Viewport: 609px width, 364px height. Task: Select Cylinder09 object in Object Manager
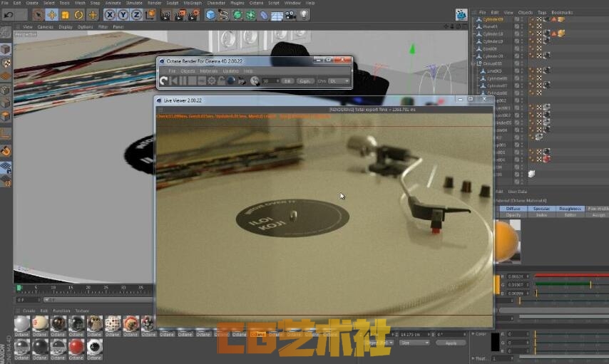click(493, 19)
